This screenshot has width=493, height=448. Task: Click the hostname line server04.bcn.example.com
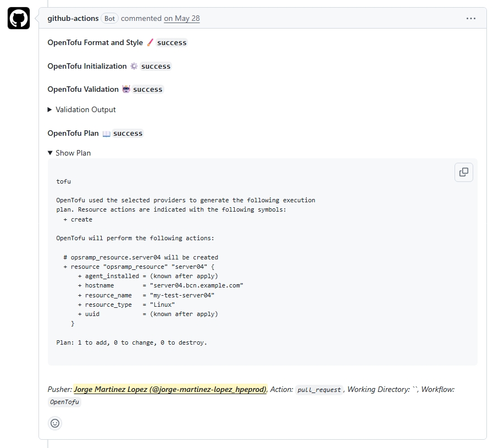tap(160, 285)
